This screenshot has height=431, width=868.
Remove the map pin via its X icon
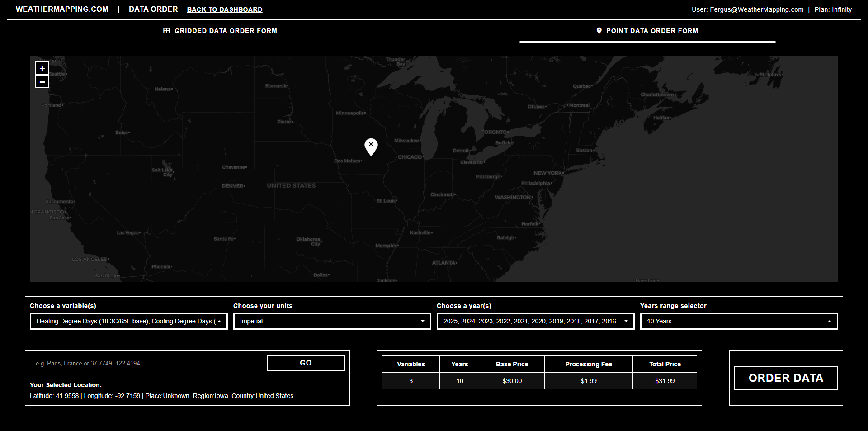coord(371,145)
